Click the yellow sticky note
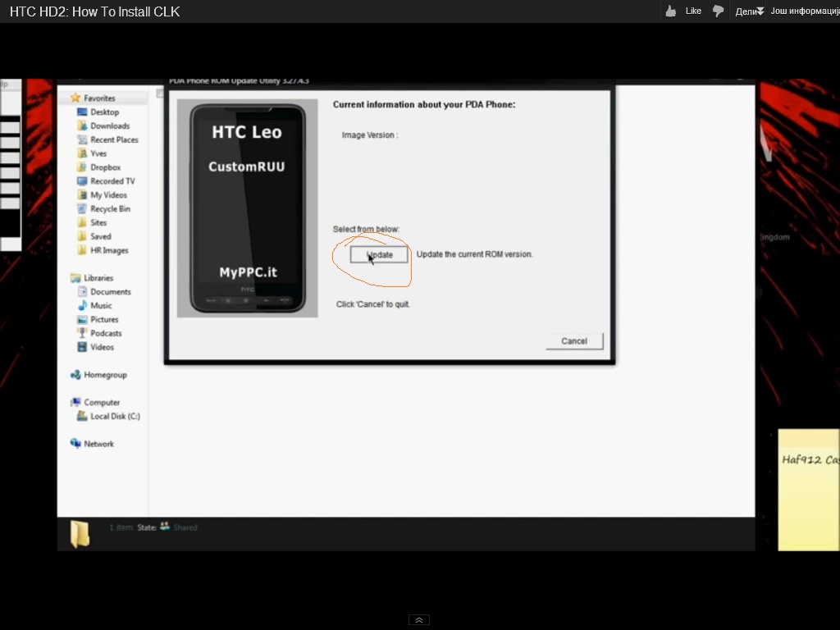Viewport: 840px width, 630px height. coord(809,490)
